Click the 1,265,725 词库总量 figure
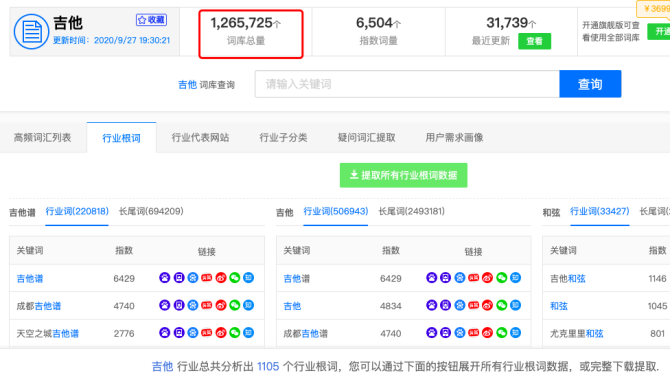 246,23
